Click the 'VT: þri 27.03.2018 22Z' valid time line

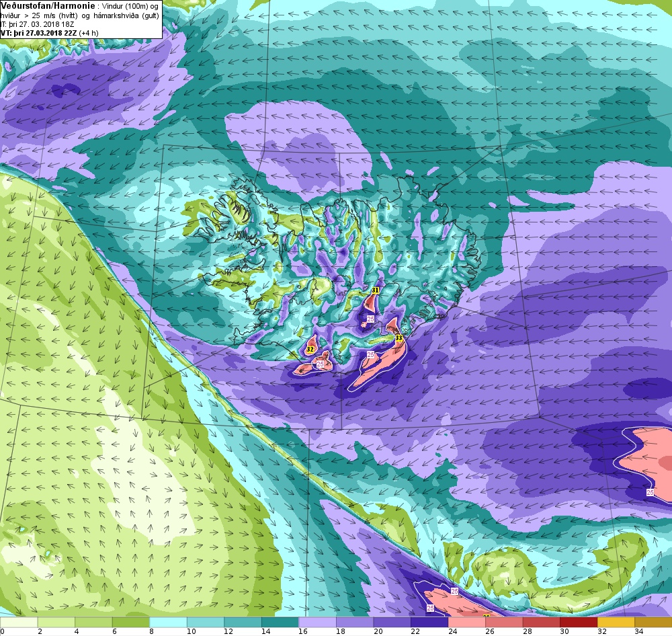coord(38,32)
